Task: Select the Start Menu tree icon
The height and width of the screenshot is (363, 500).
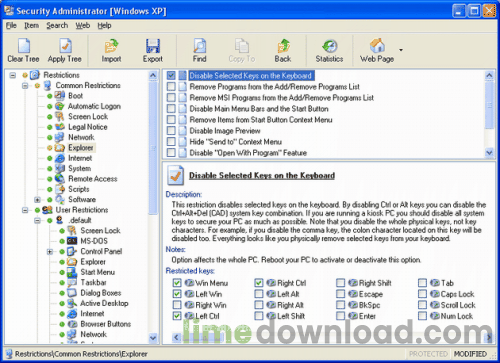Action: point(72,272)
